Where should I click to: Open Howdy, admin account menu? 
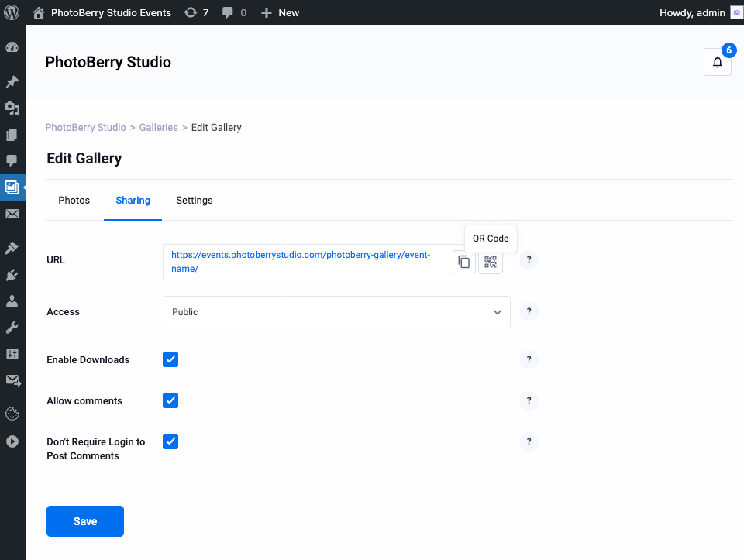pos(692,12)
